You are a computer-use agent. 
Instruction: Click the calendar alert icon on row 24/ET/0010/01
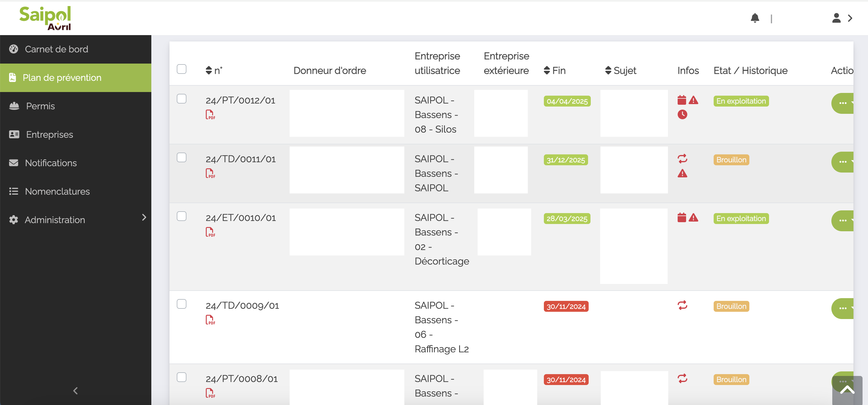(681, 217)
